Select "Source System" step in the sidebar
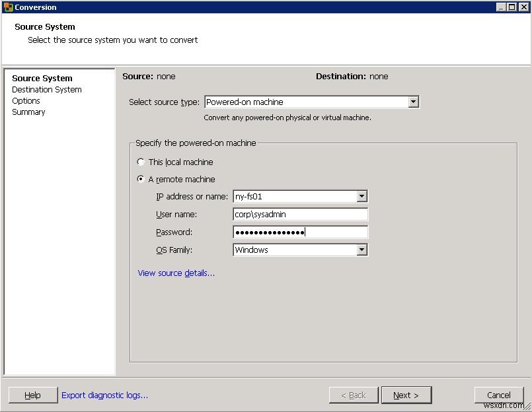532x412 pixels. pos(42,78)
